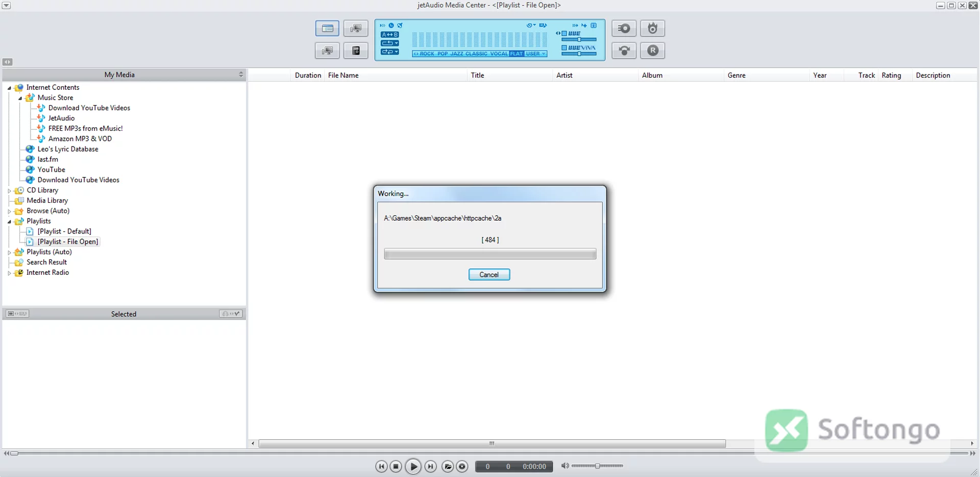Toggle the BBE ViVA checkbox
The width and height of the screenshot is (980, 477).
(x=564, y=47)
